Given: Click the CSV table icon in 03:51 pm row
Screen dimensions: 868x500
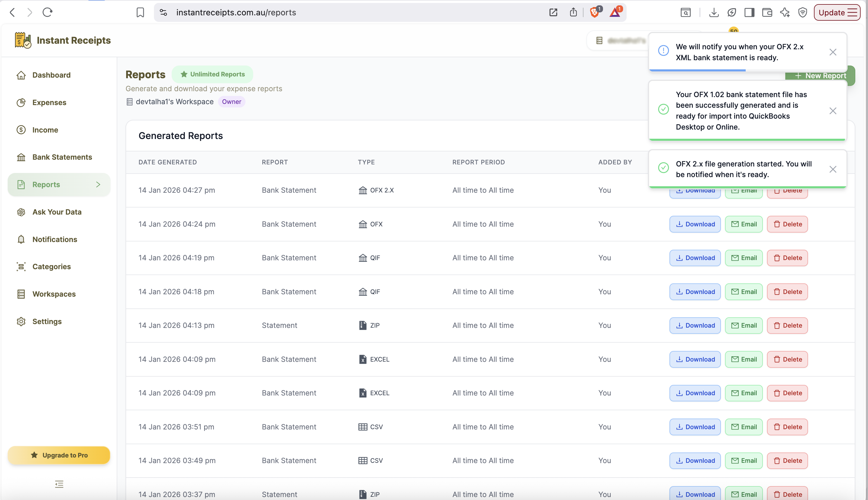Looking at the screenshot, I should pos(363,427).
